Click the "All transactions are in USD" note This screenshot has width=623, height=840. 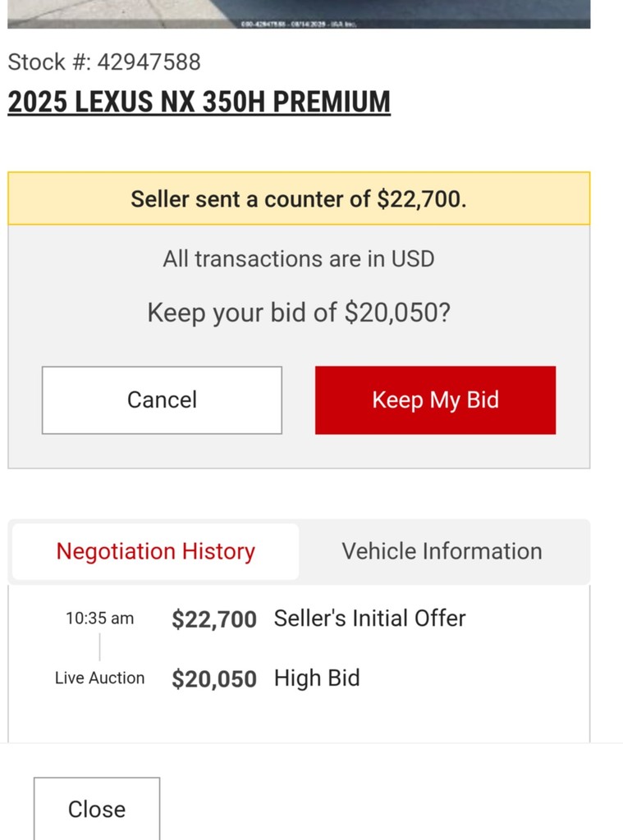[x=299, y=259]
